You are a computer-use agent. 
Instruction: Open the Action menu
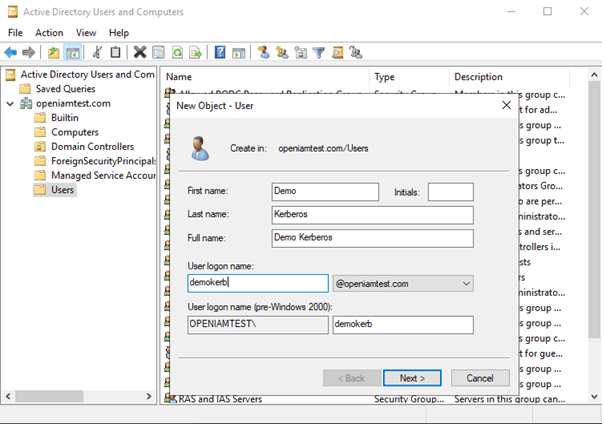coord(49,33)
